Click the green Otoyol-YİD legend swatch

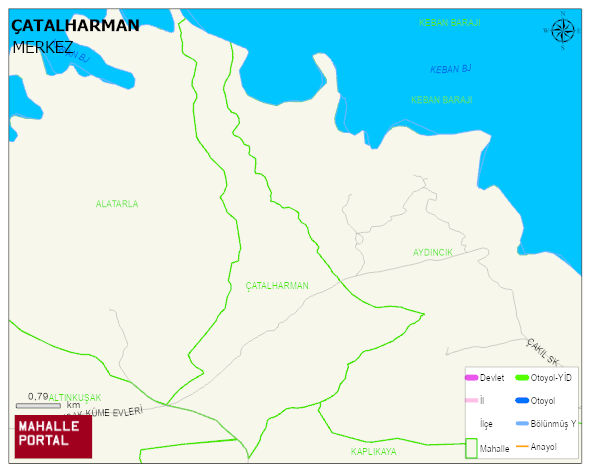[x=522, y=377]
